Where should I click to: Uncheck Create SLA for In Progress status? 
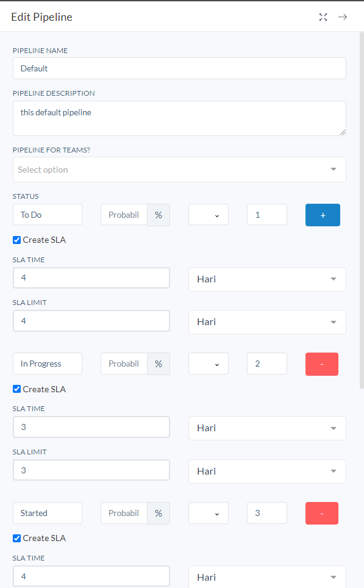pyautogui.click(x=16, y=389)
